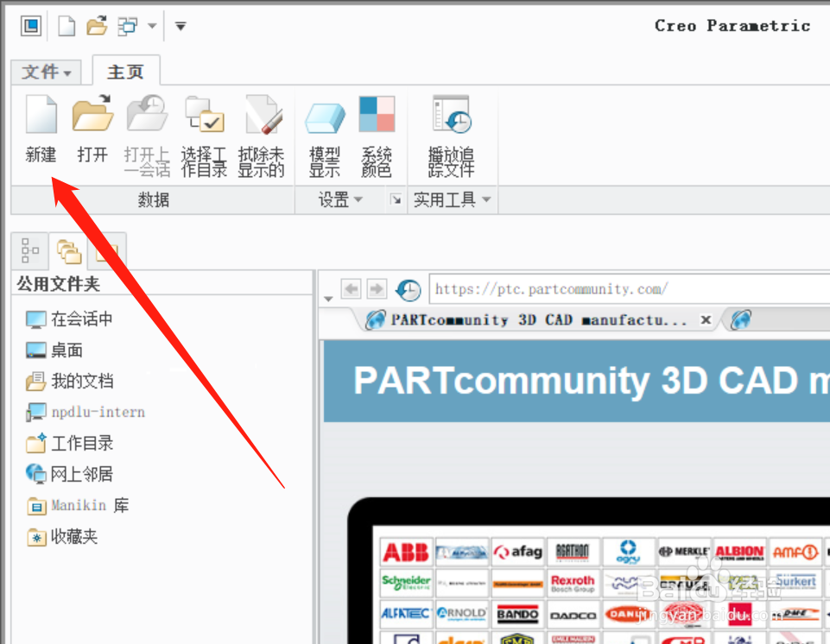Image resolution: width=830 pixels, height=644 pixels.
Task: Open the 文件 menu
Action: (46, 72)
